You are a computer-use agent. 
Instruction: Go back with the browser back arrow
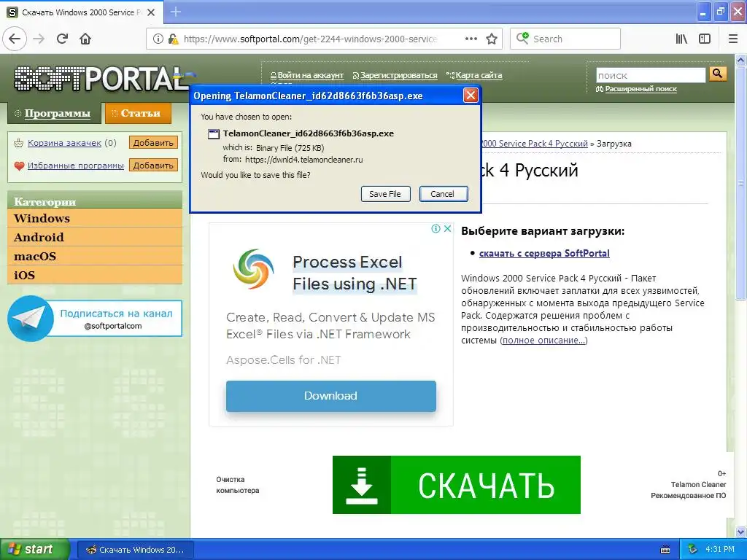click(15, 39)
